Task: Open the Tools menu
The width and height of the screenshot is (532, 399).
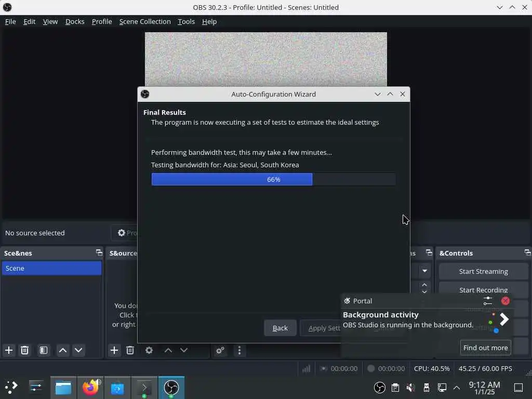Action: [187, 21]
